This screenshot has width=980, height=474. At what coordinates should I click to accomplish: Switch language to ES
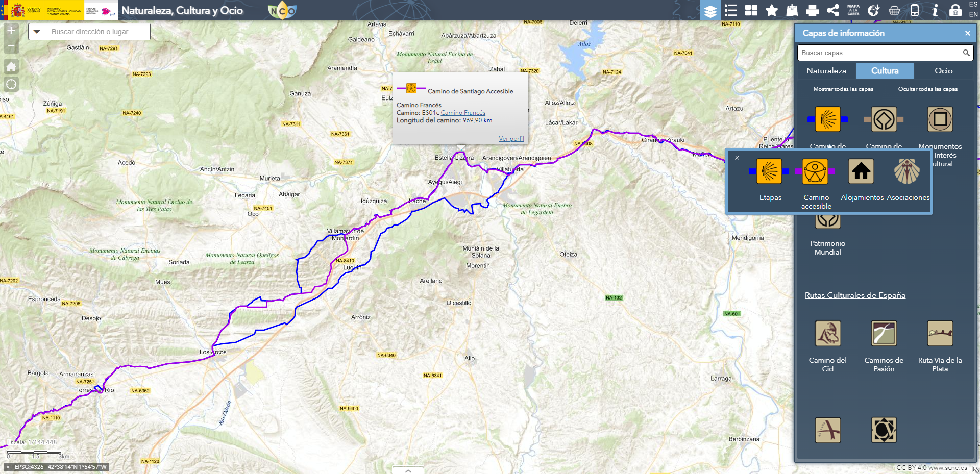[x=973, y=5]
